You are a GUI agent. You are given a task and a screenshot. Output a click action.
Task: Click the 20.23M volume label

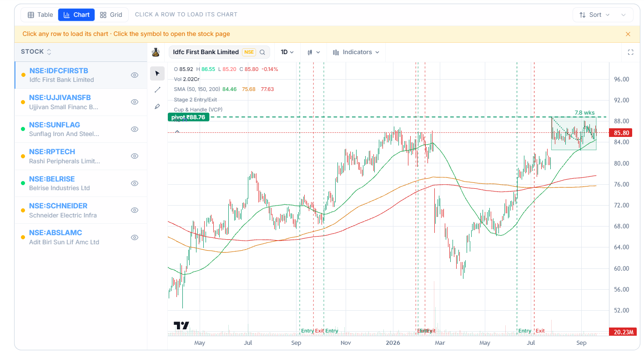pos(624,332)
